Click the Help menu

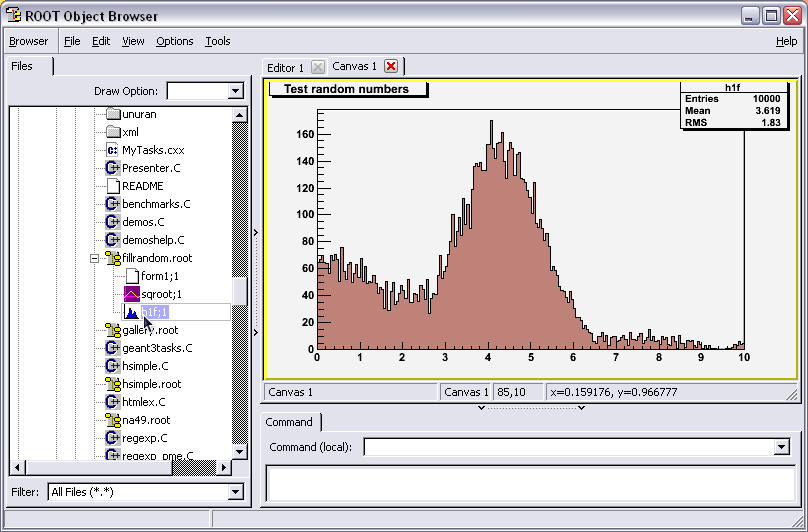[786, 41]
